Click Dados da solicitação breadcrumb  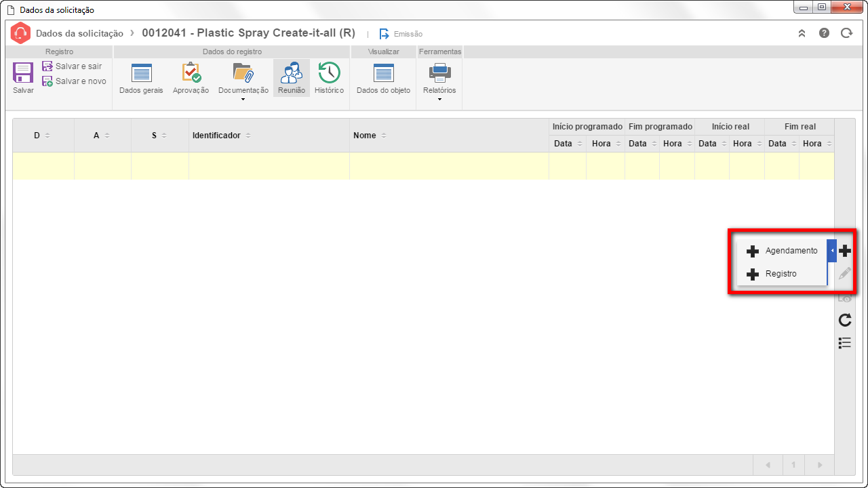[x=79, y=33]
